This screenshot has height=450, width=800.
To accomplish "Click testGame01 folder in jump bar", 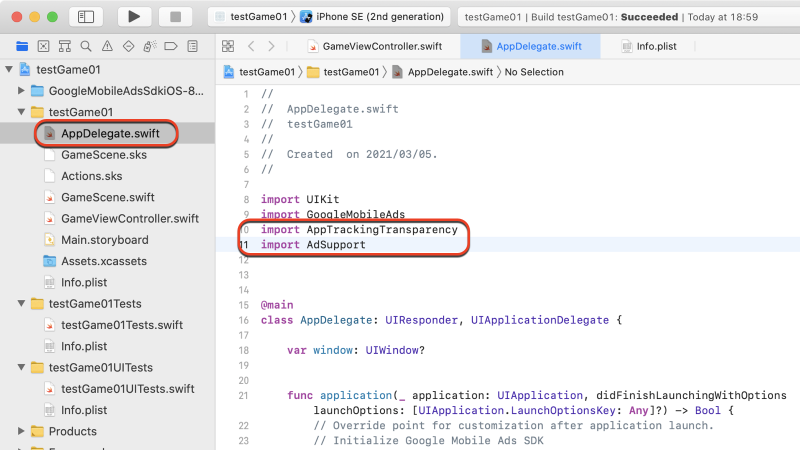I will click(344, 72).
